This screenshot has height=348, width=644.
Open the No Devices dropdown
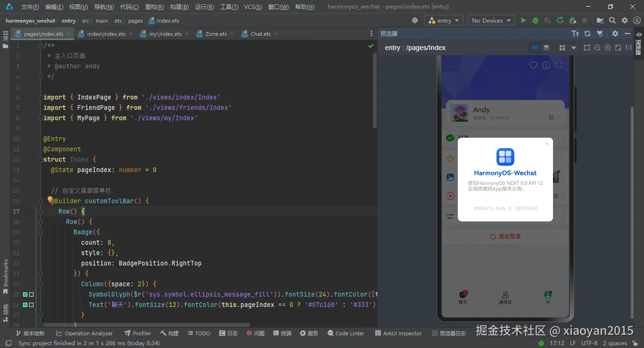(492, 21)
